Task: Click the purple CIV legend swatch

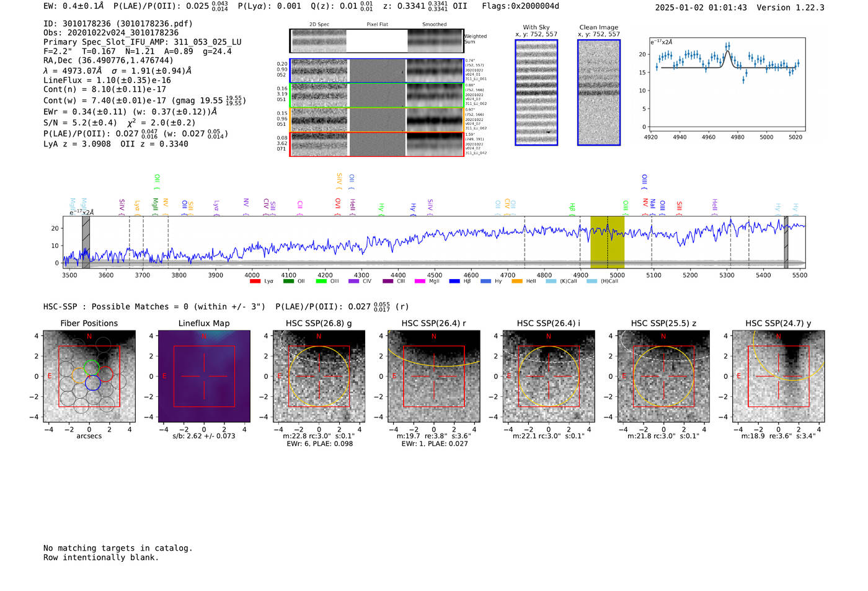Action: [354, 282]
